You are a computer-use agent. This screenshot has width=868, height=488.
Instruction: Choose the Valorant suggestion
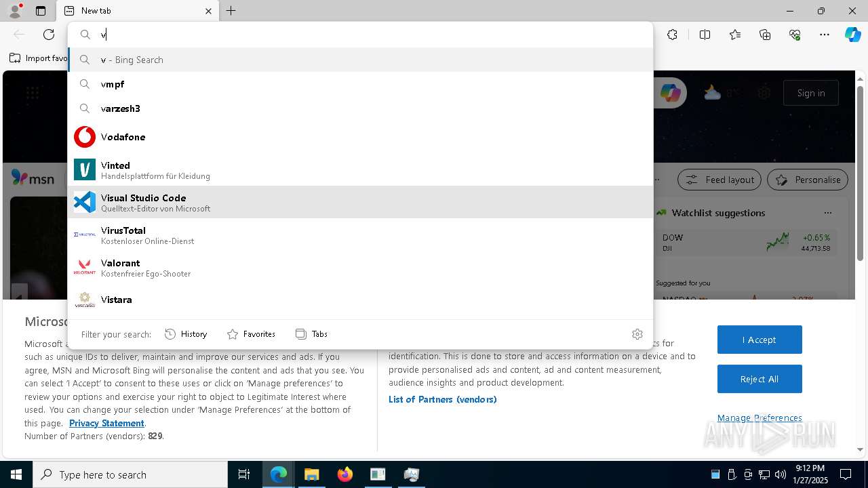(x=360, y=267)
